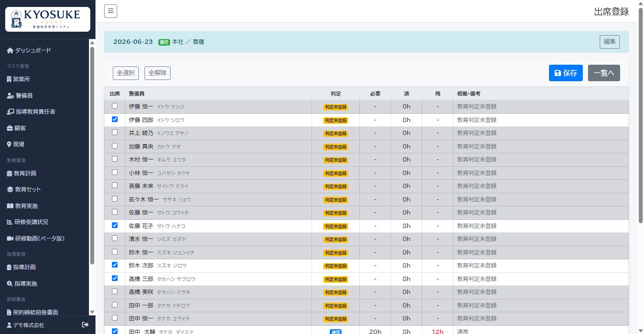This screenshot has width=644, height=334.
Task: Click the 研修動画 video camera icon
Action: point(10,238)
